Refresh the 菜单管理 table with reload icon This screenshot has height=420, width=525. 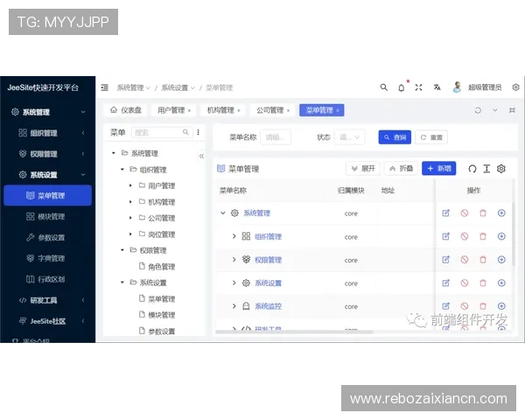472,169
